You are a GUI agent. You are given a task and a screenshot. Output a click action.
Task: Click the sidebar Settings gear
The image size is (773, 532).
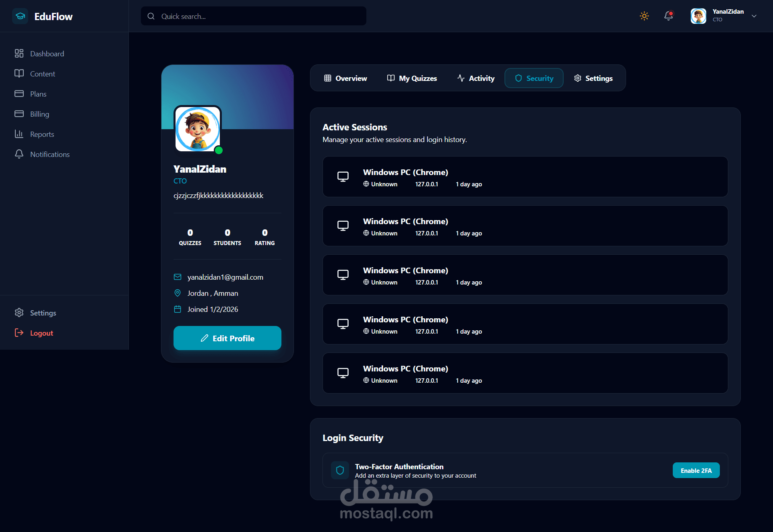pyautogui.click(x=19, y=313)
